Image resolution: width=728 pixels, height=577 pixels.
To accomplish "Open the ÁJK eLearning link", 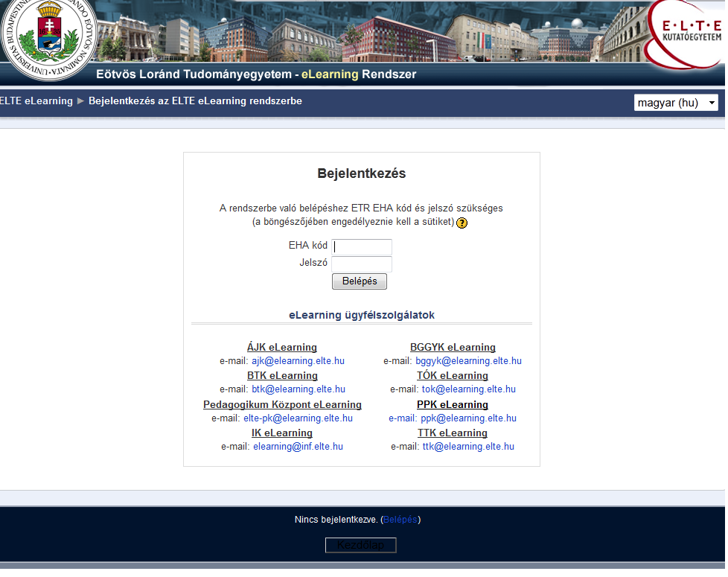I will click(x=282, y=347).
